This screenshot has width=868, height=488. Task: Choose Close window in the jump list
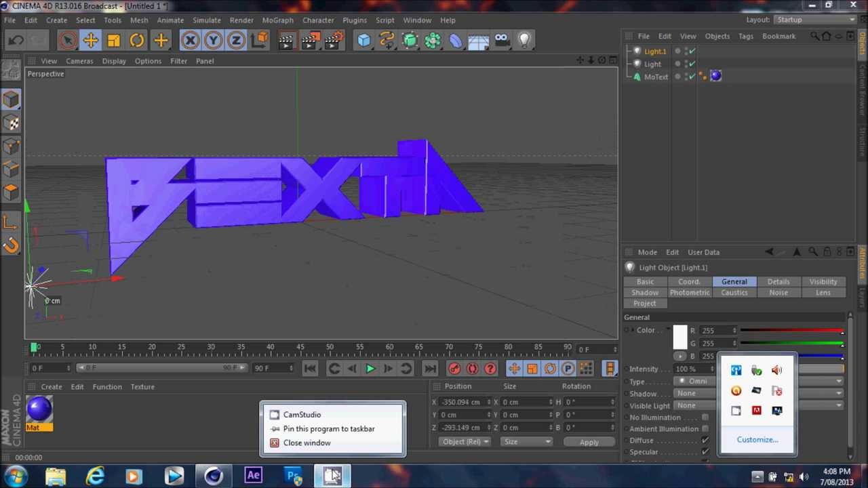307,443
